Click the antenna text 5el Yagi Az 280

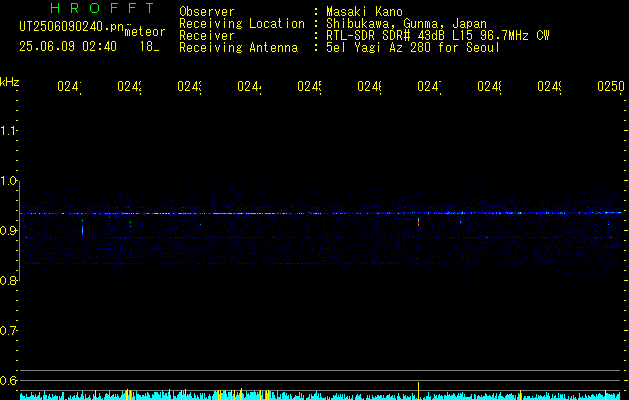pos(379,48)
